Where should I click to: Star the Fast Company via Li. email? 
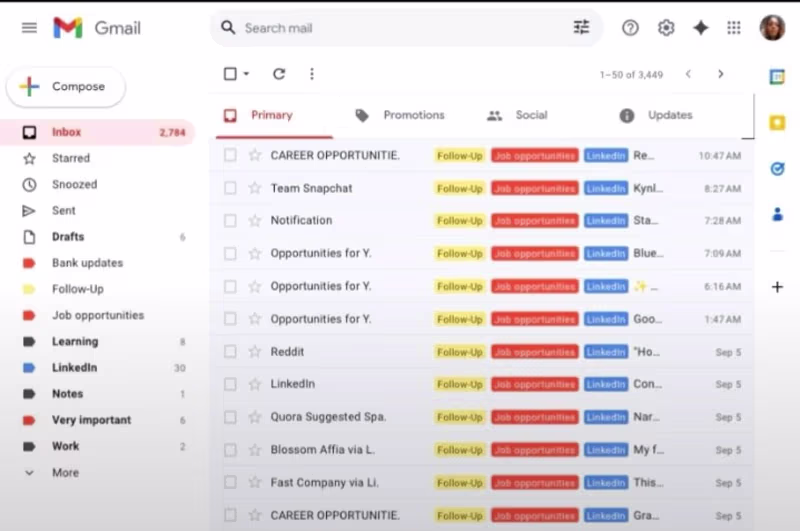click(x=255, y=483)
